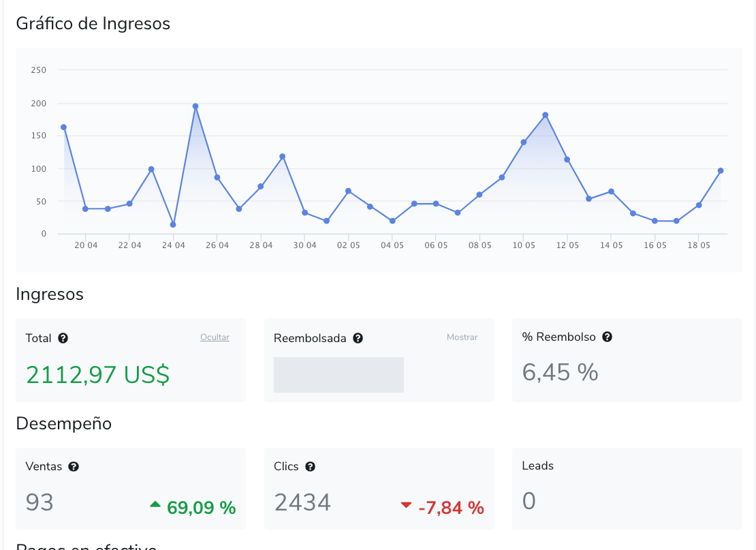
Task: Click the 250 y-axis label
Action: (x=39, y=70)
